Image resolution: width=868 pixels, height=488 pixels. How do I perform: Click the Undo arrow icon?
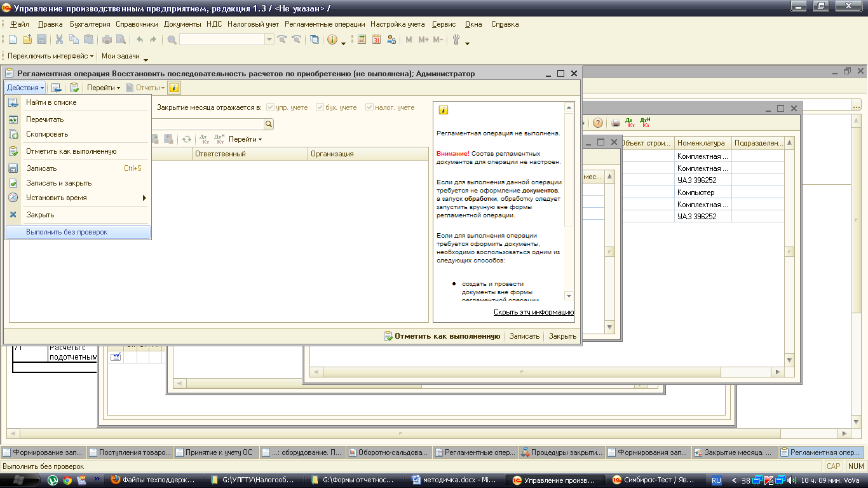(139, 39)
